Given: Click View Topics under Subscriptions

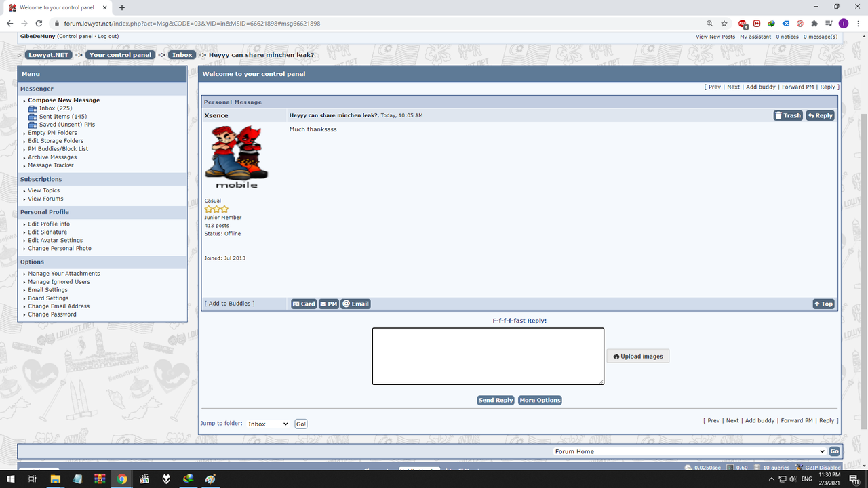Looking at the screenshot, I should (44, 190).
